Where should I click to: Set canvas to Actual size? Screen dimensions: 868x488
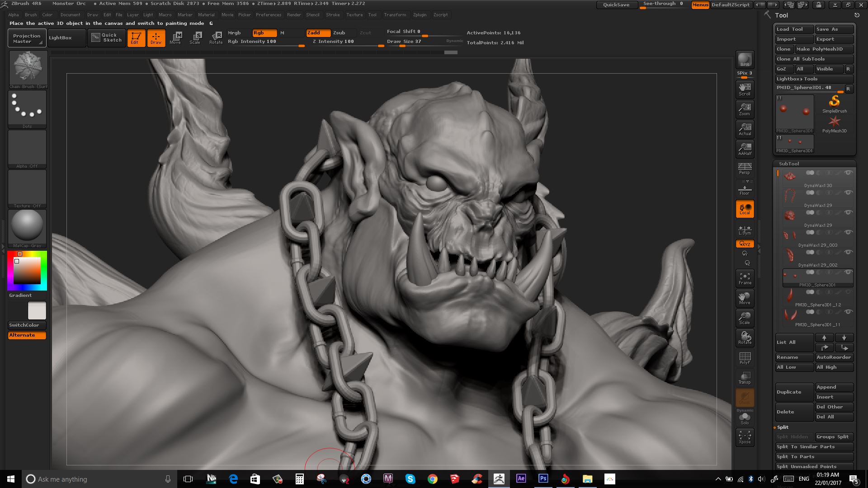tap(745, 129)
